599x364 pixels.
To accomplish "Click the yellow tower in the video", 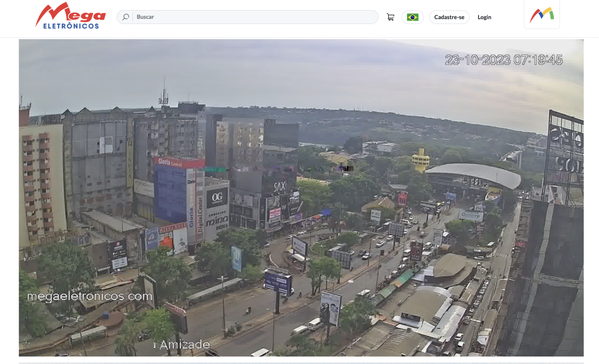I will [420, 159].
